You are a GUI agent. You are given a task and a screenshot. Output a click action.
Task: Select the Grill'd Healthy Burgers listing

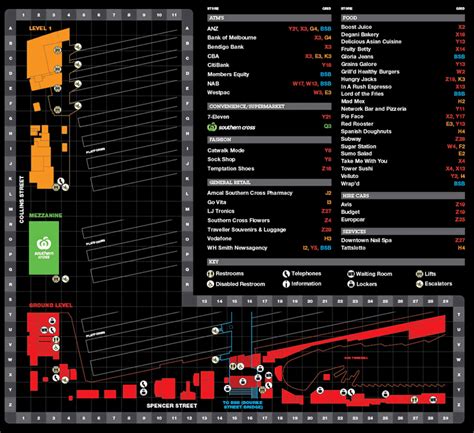[403, 72]
